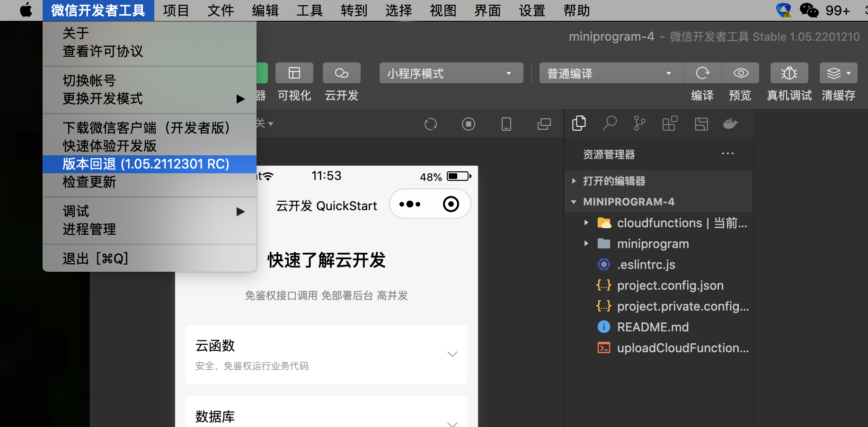Image resolution: width=868 pixels, height=427 pixels.
Task: Open the 选择 menu in the menu bar
Action: click(399, 10)
